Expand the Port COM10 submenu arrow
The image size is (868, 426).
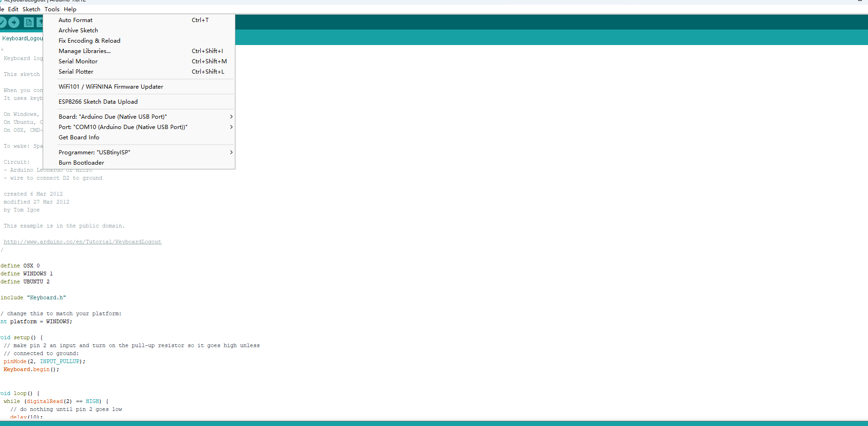tap(231, 127)
